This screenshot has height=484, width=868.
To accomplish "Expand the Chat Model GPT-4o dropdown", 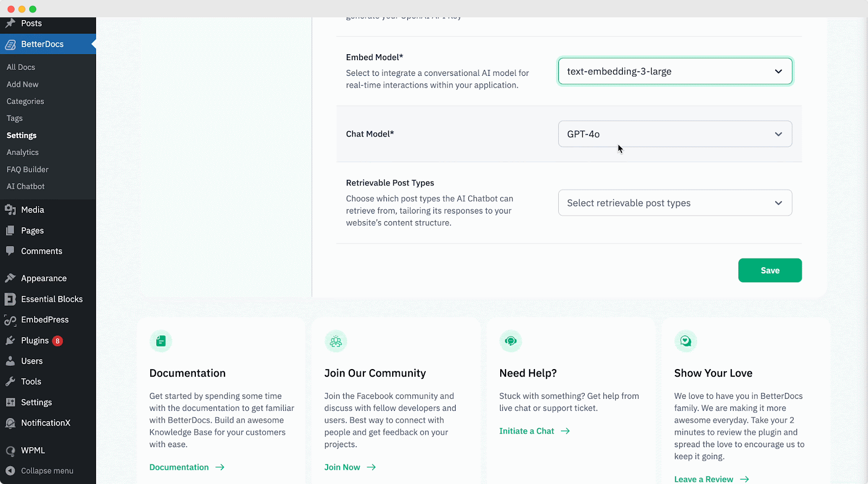I will click(674, 134).
